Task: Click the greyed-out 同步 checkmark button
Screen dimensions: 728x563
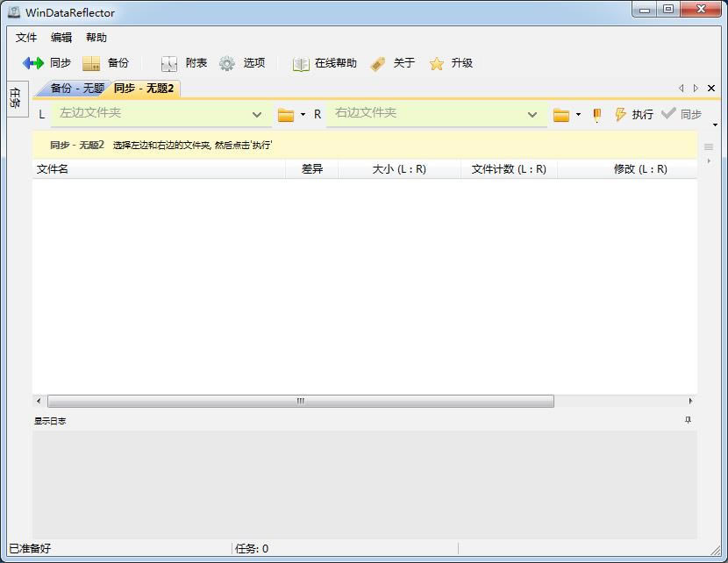Action: (682, 114)
